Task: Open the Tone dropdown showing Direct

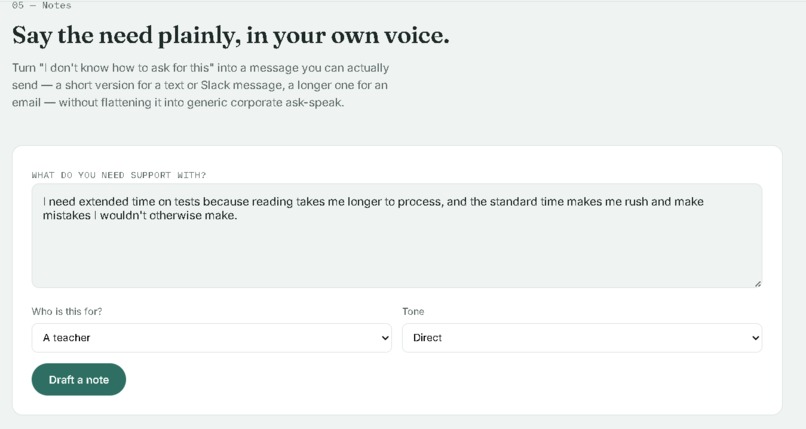Action: click(582, 338)
